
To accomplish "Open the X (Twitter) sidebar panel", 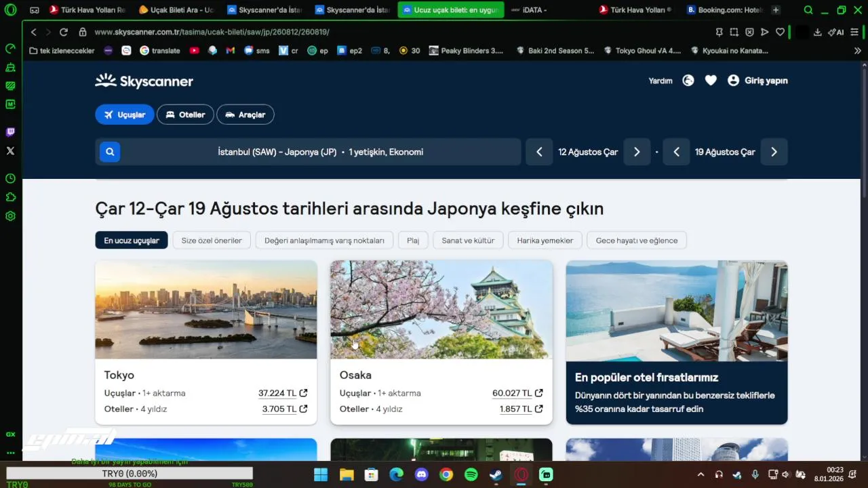I will coord(10,151).
